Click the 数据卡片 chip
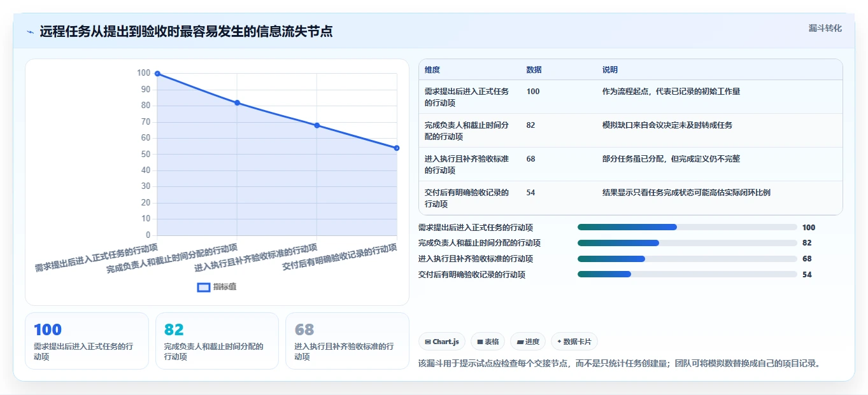The width and height of the screenshot is (868, 395). click(574, 342)
